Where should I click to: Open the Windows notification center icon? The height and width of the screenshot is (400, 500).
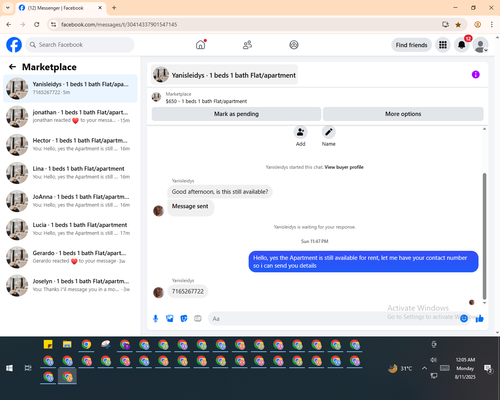(x=488, y=368)
